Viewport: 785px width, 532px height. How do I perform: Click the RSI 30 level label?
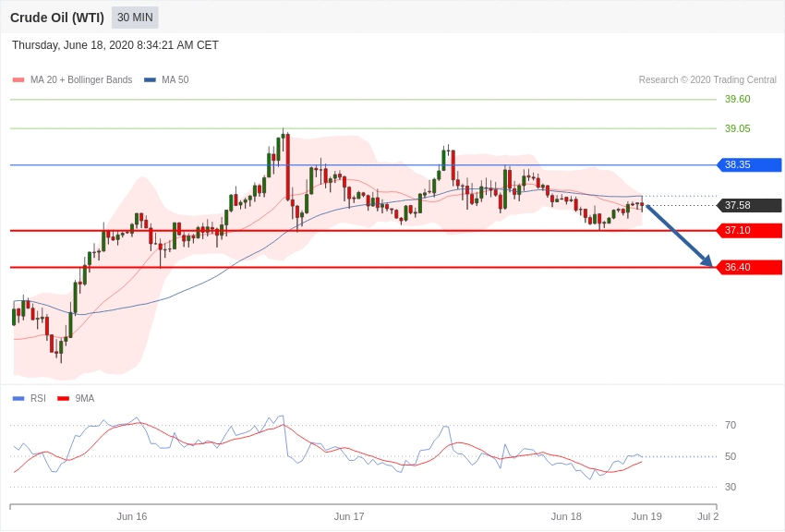731,487
